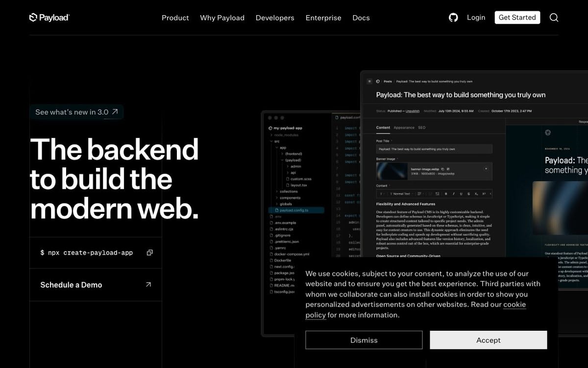Toggle italic in the content editor toolbar

(454, 194)
